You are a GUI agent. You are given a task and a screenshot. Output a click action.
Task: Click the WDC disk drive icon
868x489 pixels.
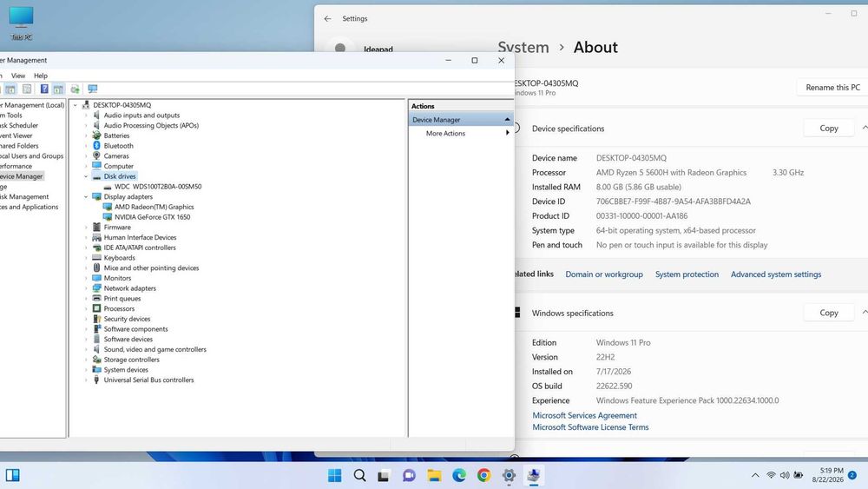[x=108, y=187]
